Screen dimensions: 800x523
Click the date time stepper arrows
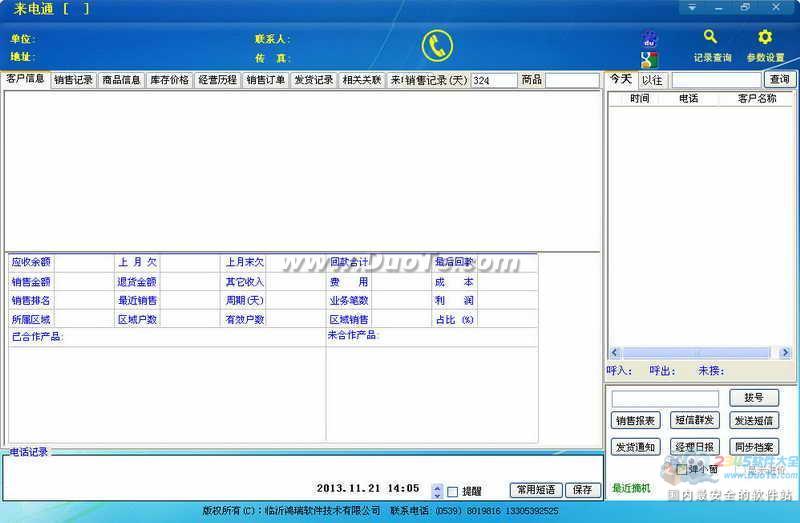tap(437, 491)
